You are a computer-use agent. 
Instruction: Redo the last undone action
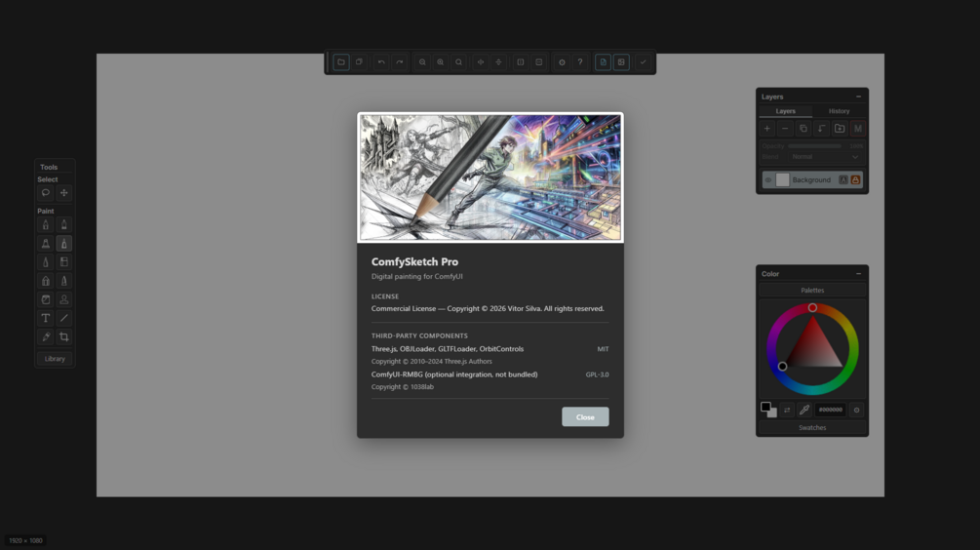pos(400,61)
